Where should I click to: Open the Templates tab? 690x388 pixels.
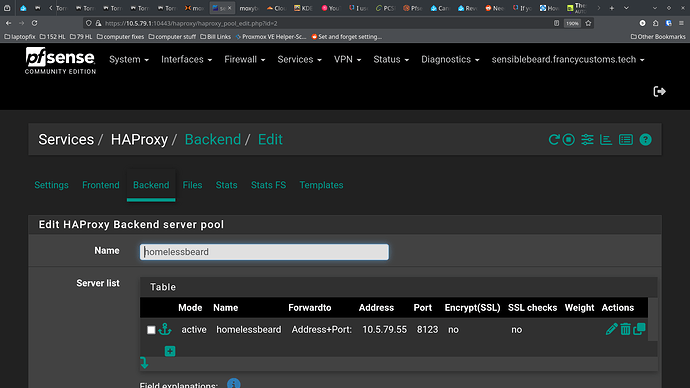click(321, 185)
